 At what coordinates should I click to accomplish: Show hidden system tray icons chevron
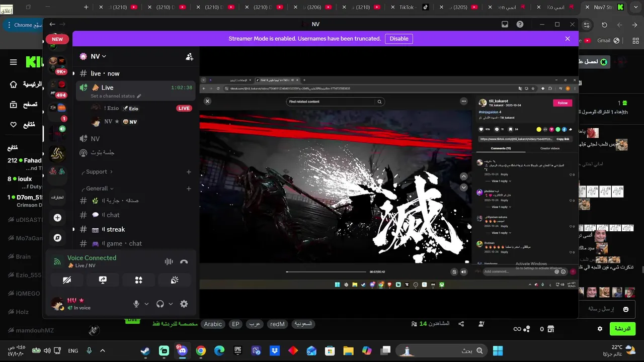pos(103,350)
